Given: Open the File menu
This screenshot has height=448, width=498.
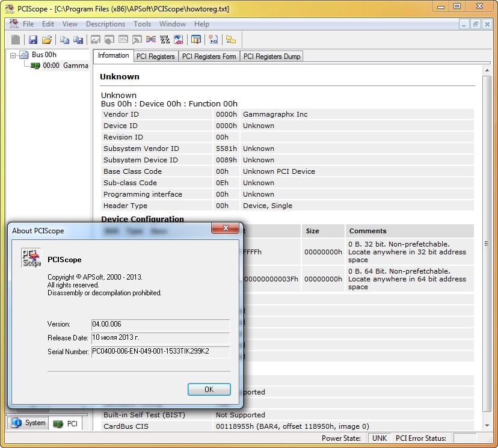Looking at the screenshot, I should pyautogui.click(x=28, y=24).
